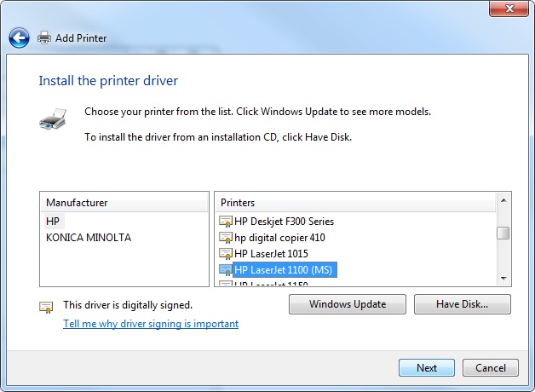This screenshot has height=392, width=535.
Task: Click the Printers list scroll down arrow
Action: pos(503,279)
